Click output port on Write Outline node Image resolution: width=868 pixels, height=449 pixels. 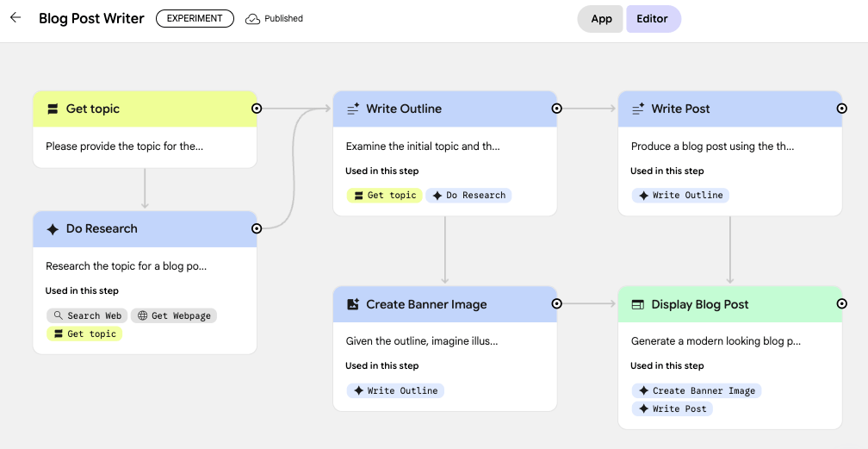[557, 109]
